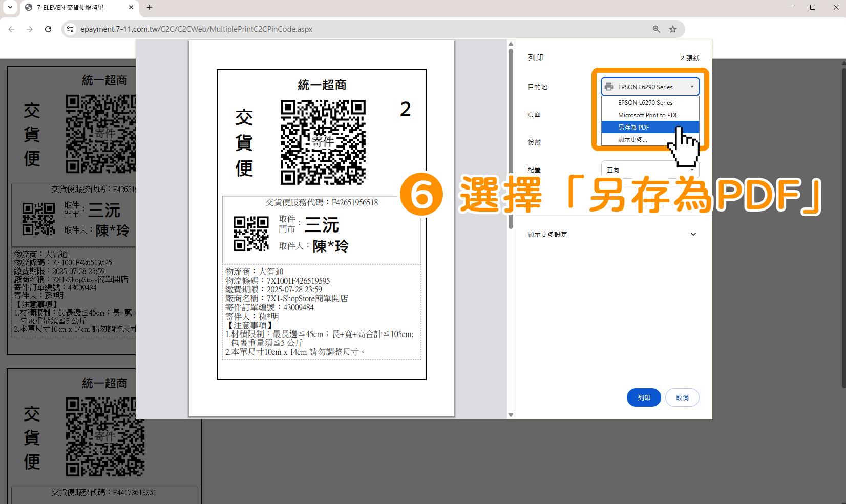This screenshot has height=504, width=846.
Task: Click the blue 列印 print button
Action: click(644, 397)
